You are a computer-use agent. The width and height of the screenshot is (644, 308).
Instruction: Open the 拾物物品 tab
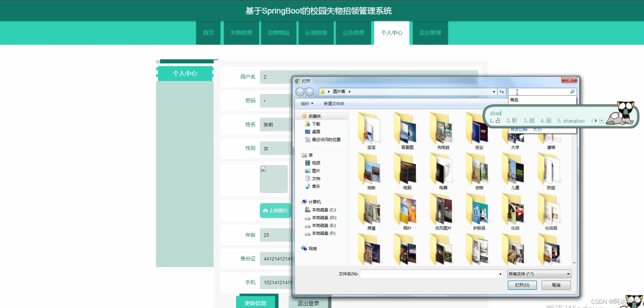279,33
